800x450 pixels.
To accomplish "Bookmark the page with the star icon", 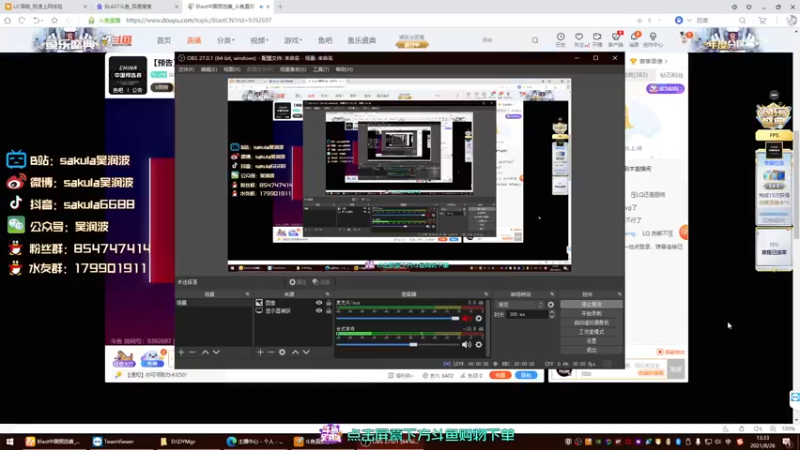I will pyautogui.click(x=55, y=20).
